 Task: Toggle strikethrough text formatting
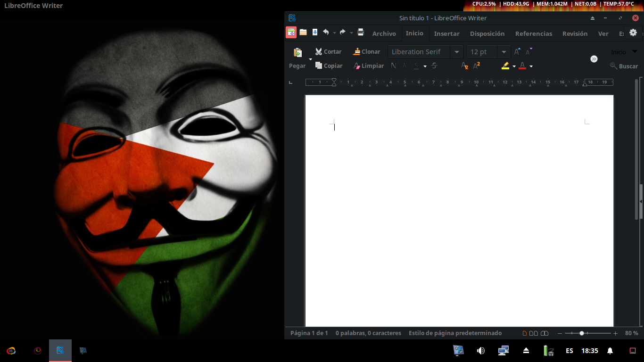coord(434,66)
